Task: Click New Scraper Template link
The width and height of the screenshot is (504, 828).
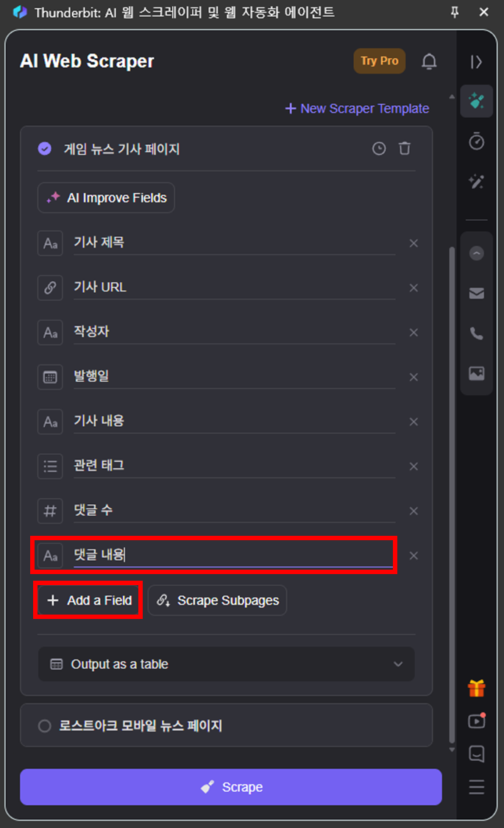Action: (358, 108)
